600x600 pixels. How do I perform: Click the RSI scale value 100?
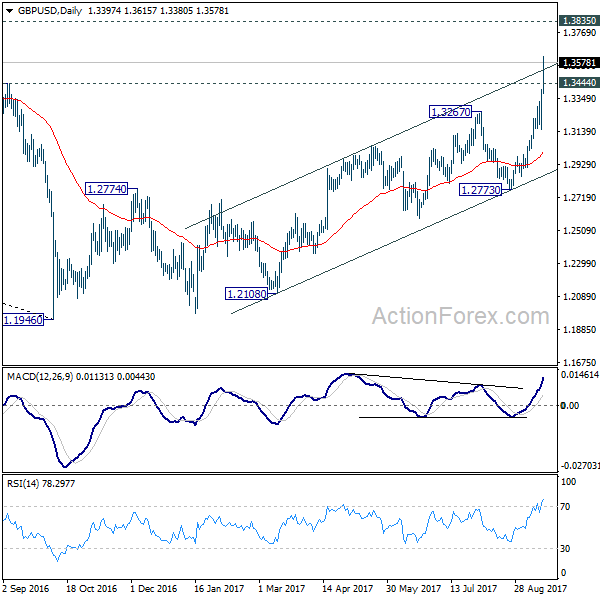point(568,482)
